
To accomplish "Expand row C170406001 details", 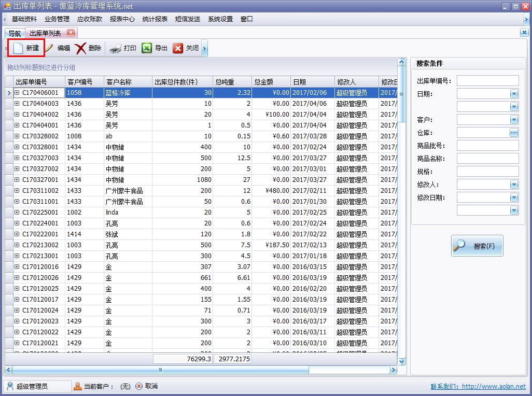I will click(x=17, y=93).
